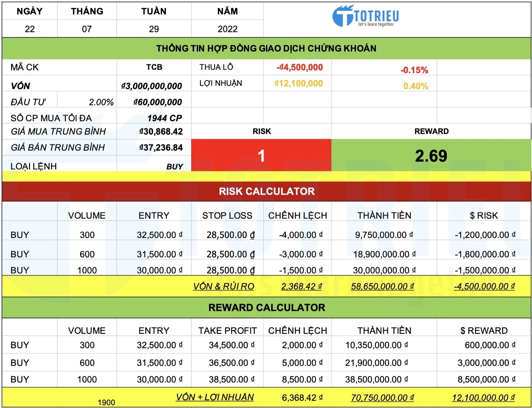The image size is (532, 408).
Task: Click the REWARD CALCULATOR section header
Action: (266, 308)
